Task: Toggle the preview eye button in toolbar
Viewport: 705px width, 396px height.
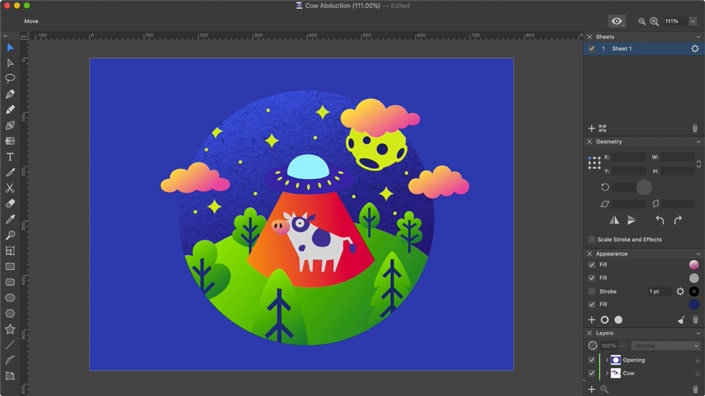Action: (x=617, y=21)
